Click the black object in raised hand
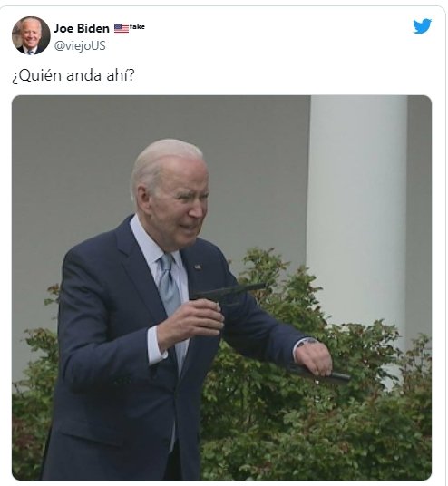 pyautogui.click(x=228, y=295)
